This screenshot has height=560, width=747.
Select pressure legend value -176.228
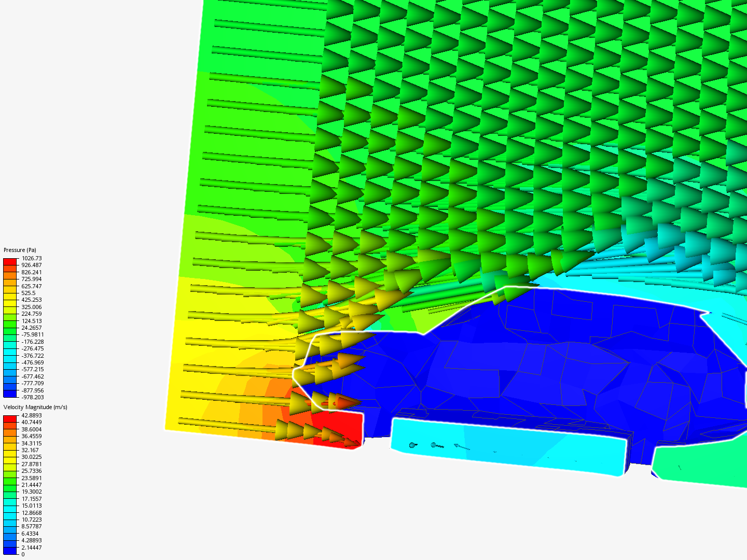point(33,342)
